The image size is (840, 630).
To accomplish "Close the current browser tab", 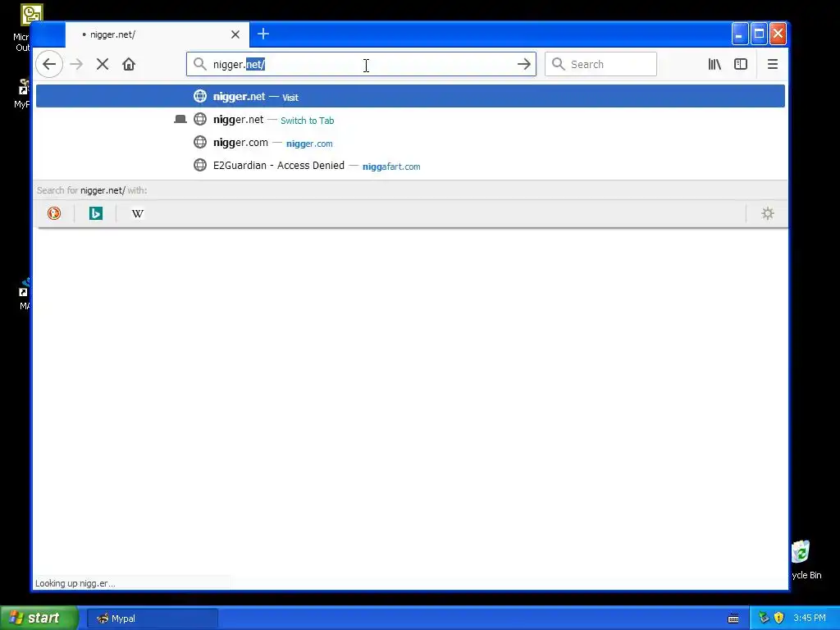I will tap(235, 34).
